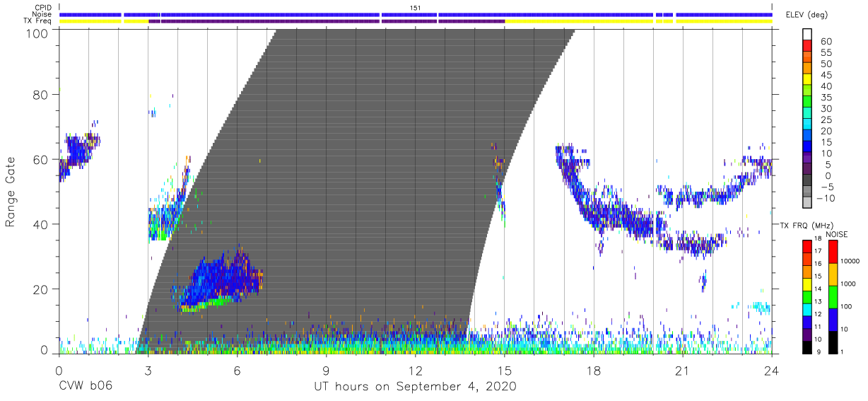Select the green swatch in the noise colorbar

point(833,296)
